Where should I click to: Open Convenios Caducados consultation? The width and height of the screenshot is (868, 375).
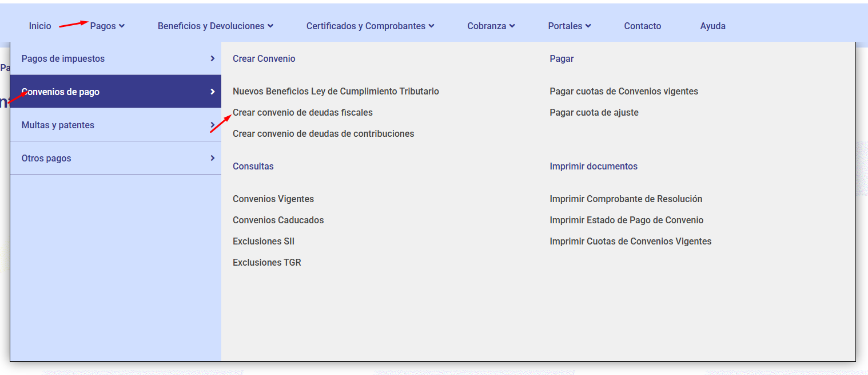tap(278, 220)
